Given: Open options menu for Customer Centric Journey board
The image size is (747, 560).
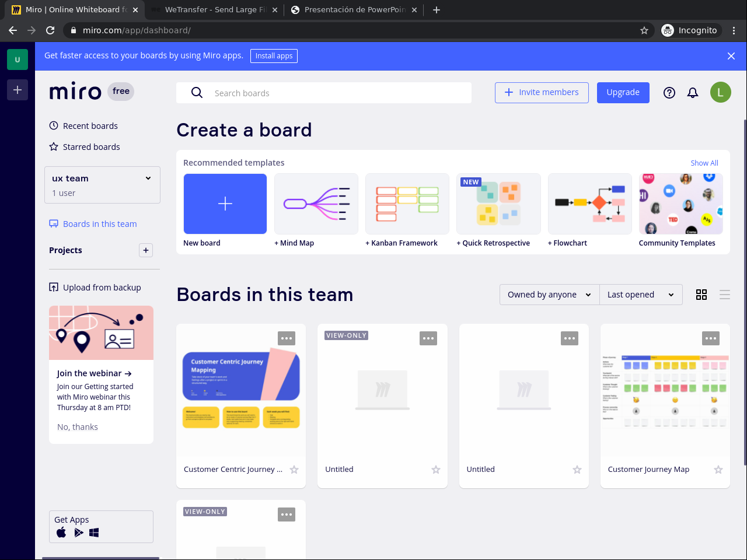Looking at the screenshot, I should pyautogui.click(x=287, y=338).
